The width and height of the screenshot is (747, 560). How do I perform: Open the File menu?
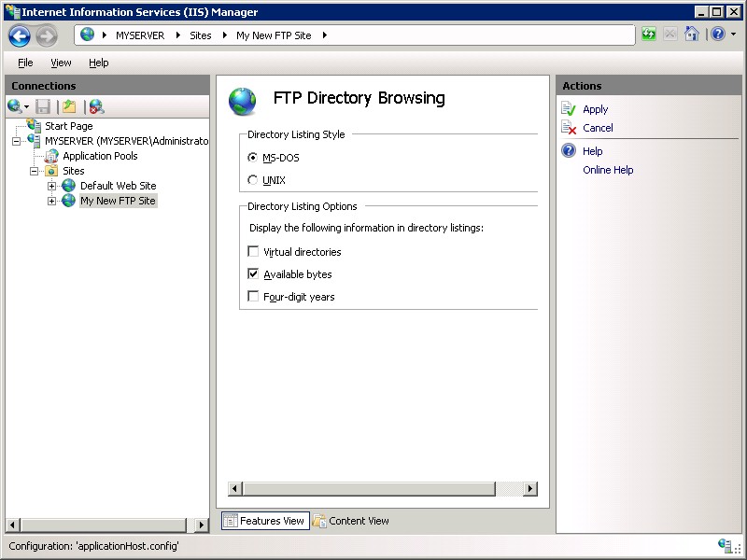pos(25,63)
